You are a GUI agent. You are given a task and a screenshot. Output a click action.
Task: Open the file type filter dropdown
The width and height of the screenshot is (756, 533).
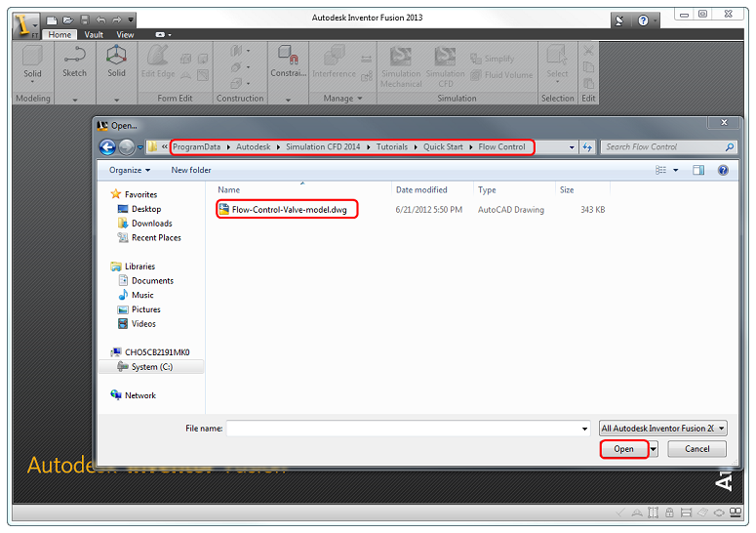coord(663,429)
